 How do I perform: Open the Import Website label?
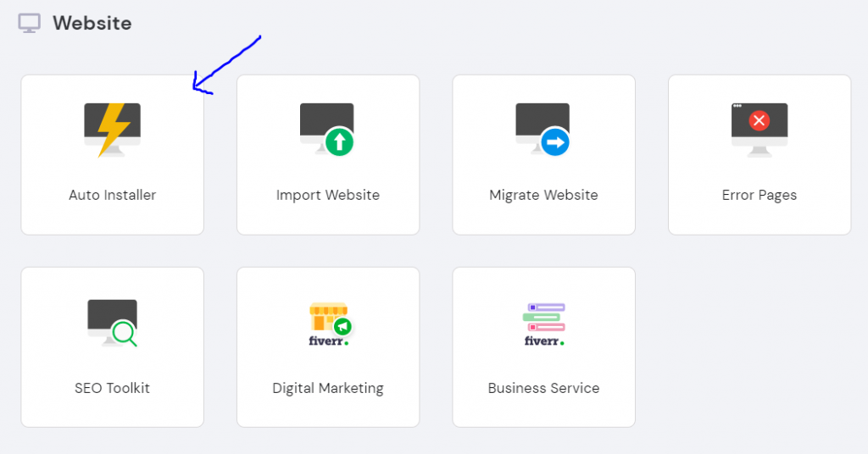(x=328, y=195)
